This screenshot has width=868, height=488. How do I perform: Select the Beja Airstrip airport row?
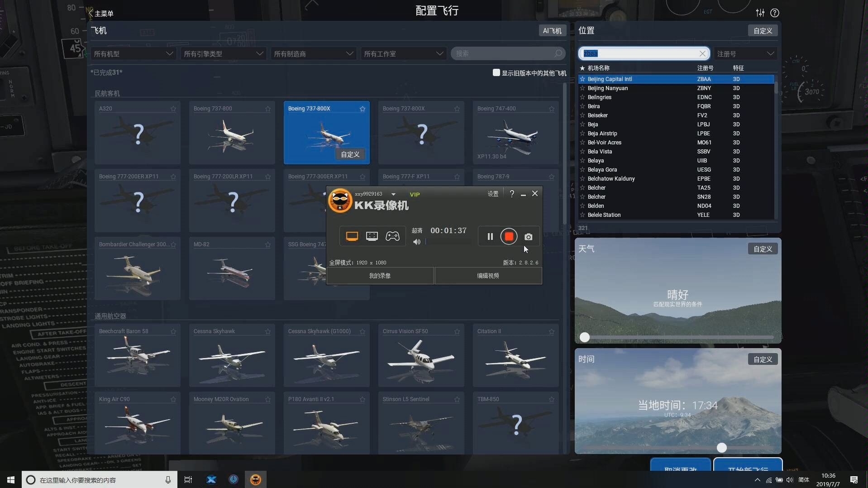click(x=676, y=133)
